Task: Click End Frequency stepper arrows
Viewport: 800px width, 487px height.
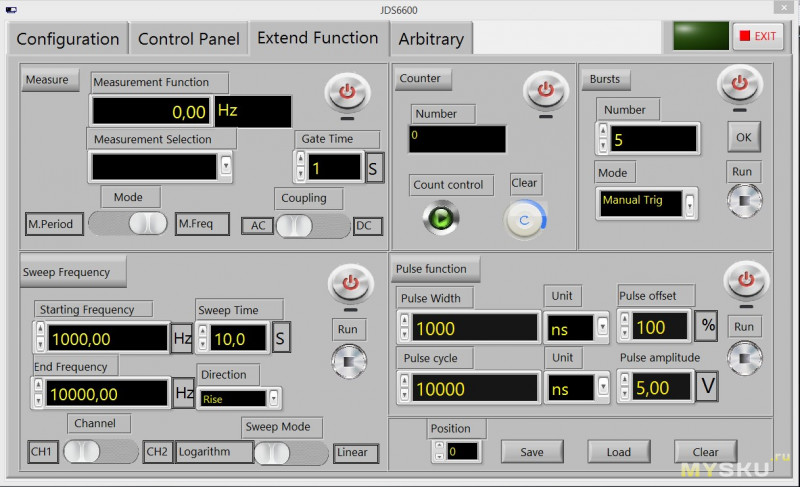Action: (x=38, y=393)
